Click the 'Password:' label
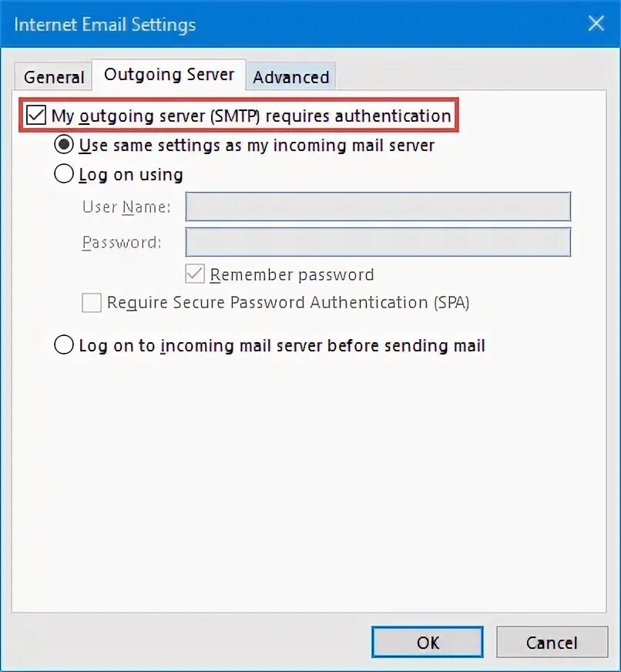The width and height of the screenshot is (621, 672). tap(122, 242)
